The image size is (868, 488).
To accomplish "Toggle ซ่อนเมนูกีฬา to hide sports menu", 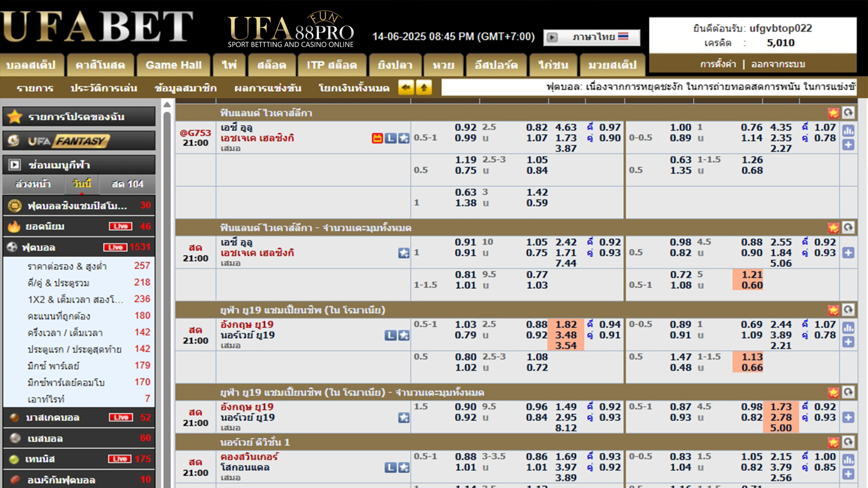I will coord(79,165).
